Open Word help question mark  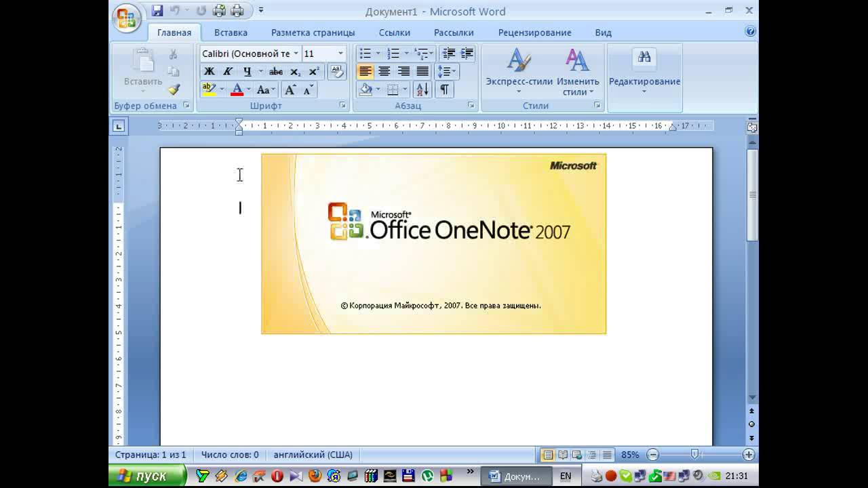click(750, 31)
